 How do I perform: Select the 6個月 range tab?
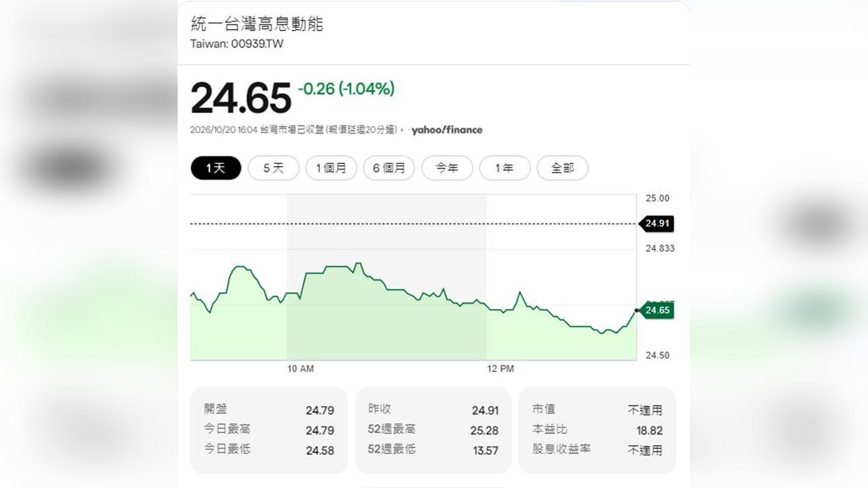pyautogui.click(x=389, y=168)
